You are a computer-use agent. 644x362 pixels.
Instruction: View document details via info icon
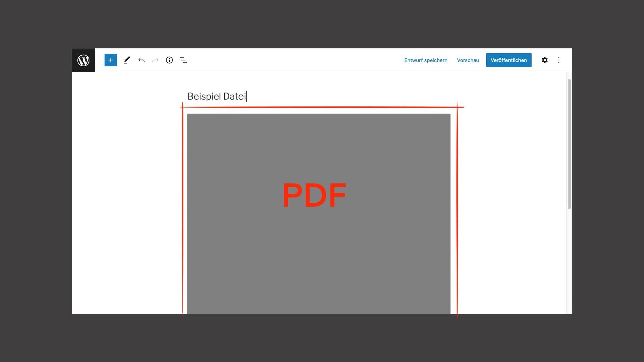[169, 60]
